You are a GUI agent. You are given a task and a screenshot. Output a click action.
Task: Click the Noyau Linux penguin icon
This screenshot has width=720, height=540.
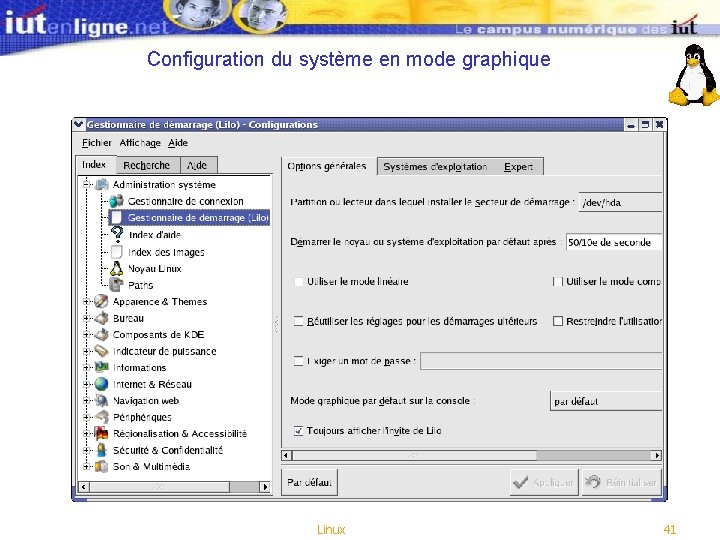[117, 268]
